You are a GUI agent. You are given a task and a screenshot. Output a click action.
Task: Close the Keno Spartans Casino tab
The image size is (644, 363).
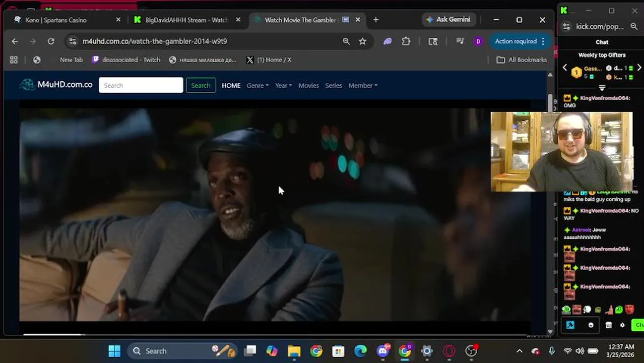118,20
